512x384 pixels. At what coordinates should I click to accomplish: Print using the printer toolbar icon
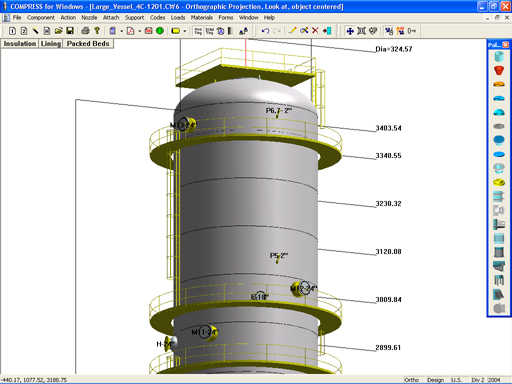[x=85, y=31]
